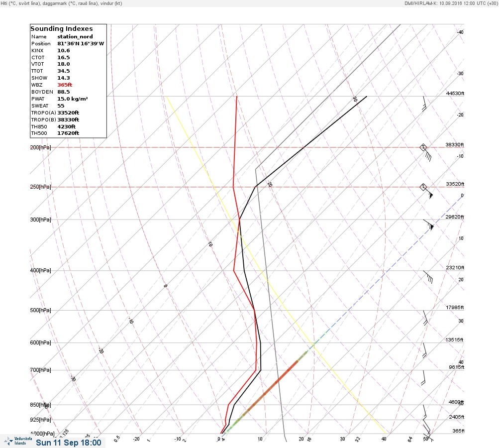
Task: Click the 9615ft altitude label
Action: 456,367
